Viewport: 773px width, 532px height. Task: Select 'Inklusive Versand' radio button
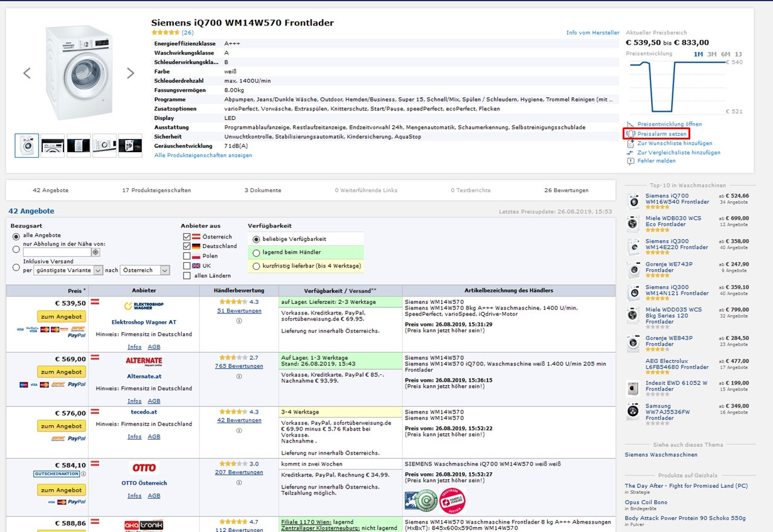tap(16, 266)
